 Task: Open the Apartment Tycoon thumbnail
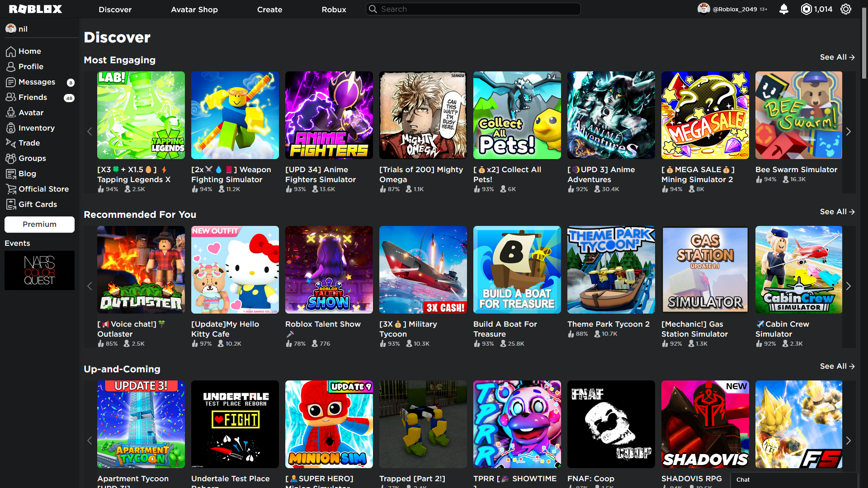(141, 424)
